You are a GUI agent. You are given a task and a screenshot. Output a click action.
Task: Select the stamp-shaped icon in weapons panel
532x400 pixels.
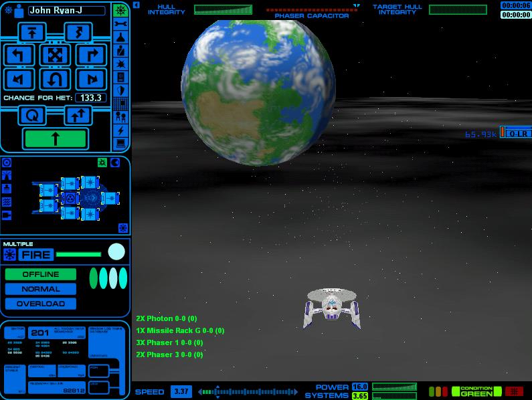[7, 189]
